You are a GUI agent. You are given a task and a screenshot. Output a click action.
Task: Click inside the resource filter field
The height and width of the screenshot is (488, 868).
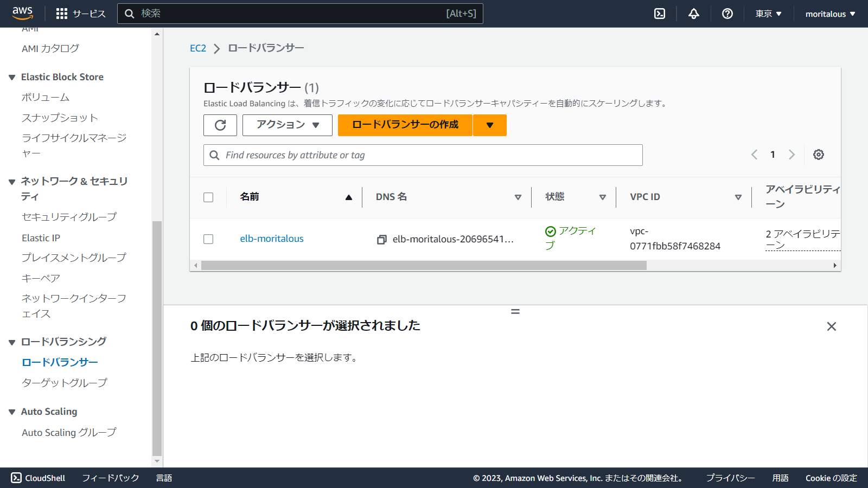423,155
